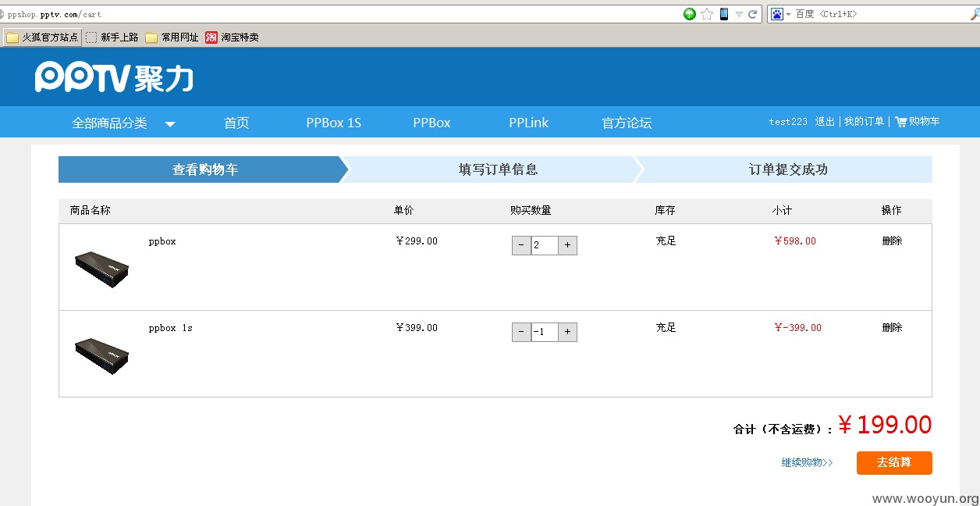Screen dimensions: 980x506
Task: Click the ppbox 1s product name
Action: (x=170, y=328)
